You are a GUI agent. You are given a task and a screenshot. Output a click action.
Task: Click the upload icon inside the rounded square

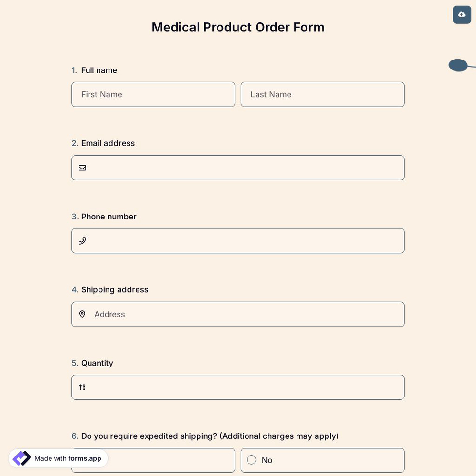point(461,14)
